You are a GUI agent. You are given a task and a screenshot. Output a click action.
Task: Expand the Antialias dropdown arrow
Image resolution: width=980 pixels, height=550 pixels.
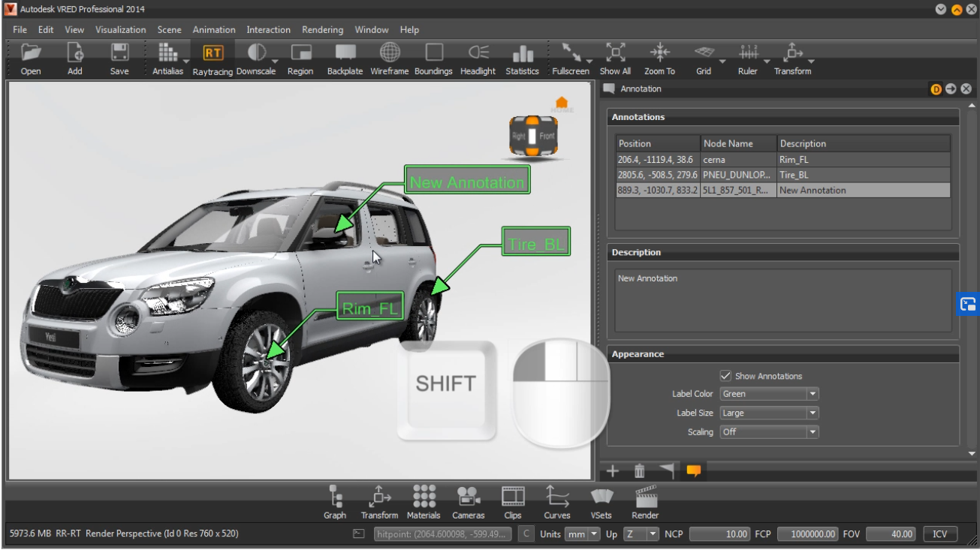point(185,62)
